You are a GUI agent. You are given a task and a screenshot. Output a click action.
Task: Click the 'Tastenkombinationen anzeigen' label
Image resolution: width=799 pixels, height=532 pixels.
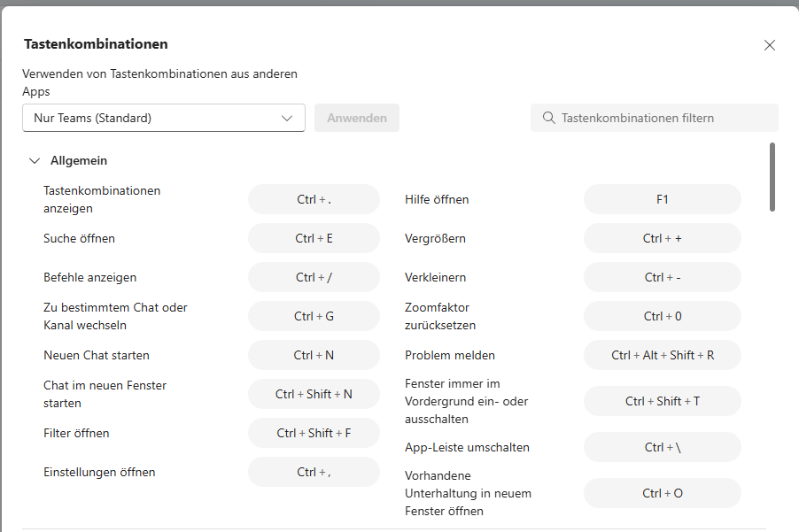(x=102, y=199)
